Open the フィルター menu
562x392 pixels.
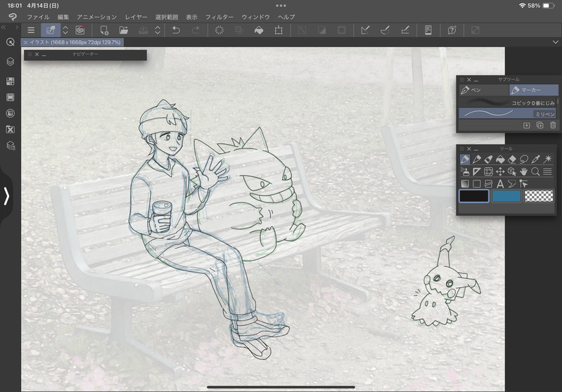[x=219, y=17]
